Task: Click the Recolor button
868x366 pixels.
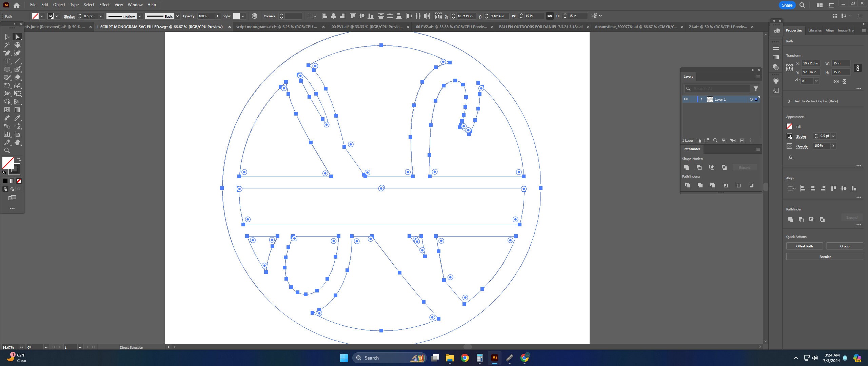Action: pos(825,257)
